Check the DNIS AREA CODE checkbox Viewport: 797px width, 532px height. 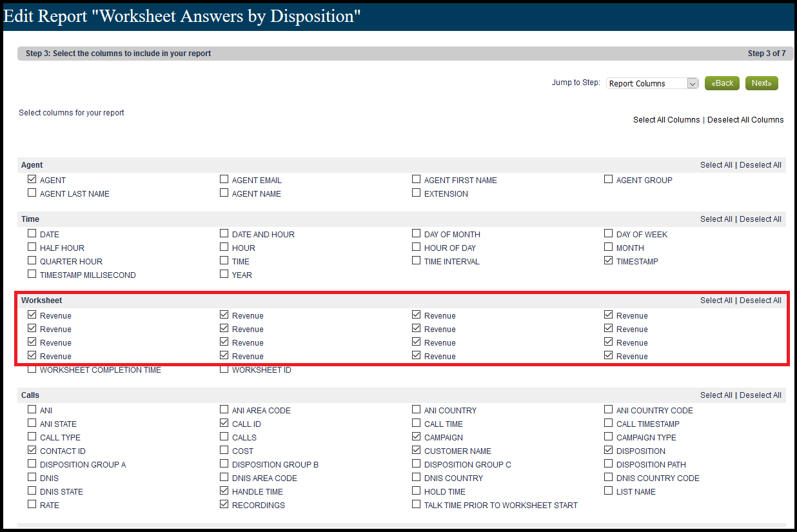[x=224, y=477]
